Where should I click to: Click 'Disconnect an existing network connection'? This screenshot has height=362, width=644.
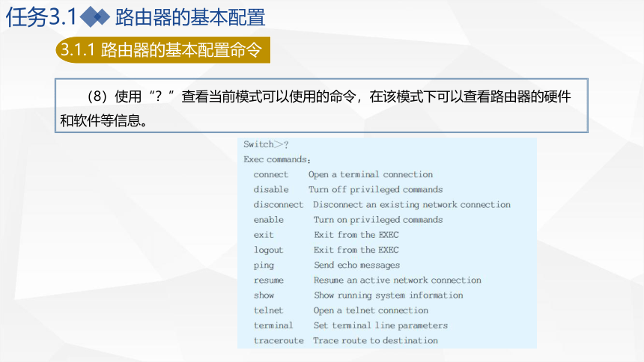(x=412, y=204)
